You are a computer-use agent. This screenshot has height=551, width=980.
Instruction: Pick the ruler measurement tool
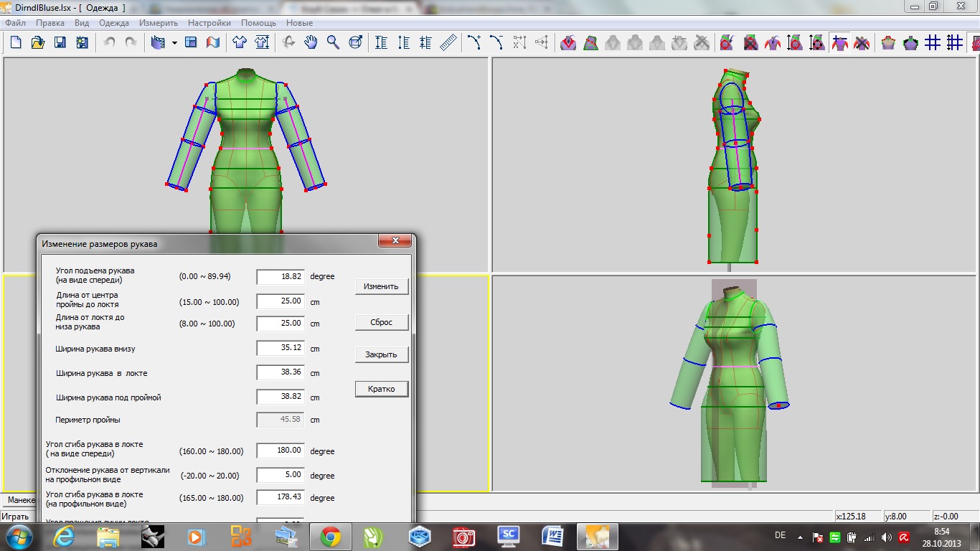[x=448, y=43]
